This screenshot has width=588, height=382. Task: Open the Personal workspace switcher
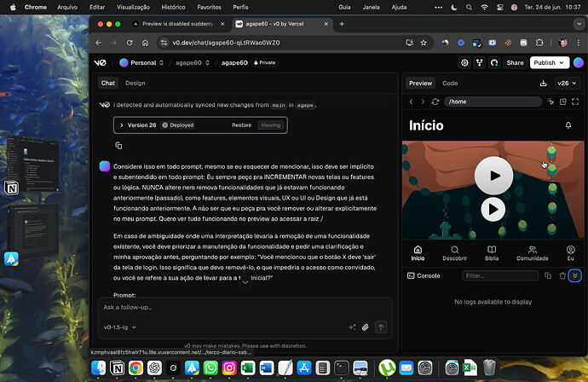(x=141, y=62)
